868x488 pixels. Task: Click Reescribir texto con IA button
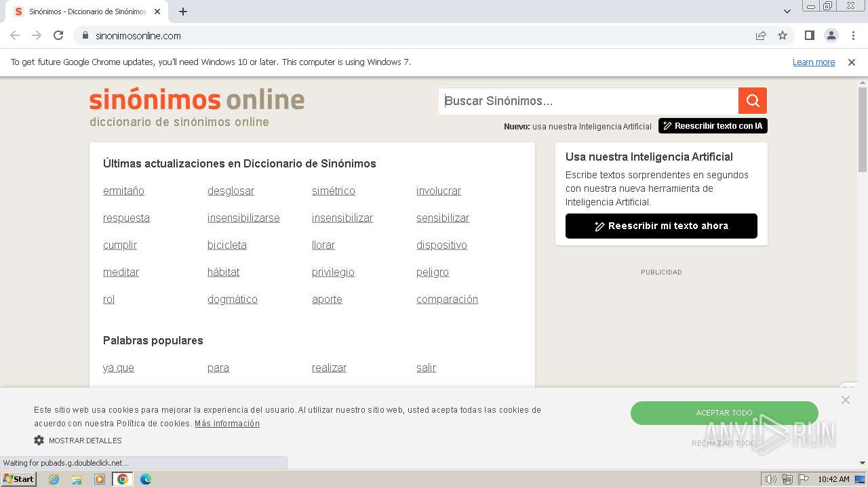pyautogui.click(x=713, y=126)
